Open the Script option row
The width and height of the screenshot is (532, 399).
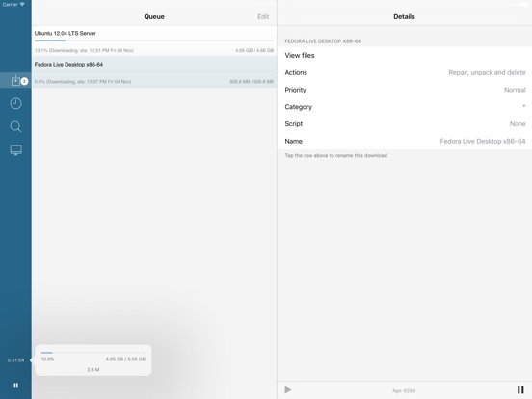[x=405, y=123]
